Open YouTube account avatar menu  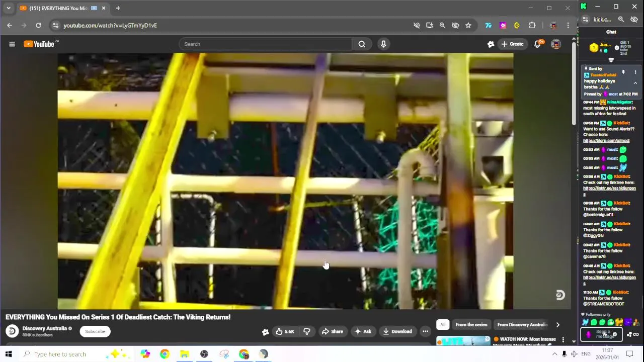pyautogui.click(x=555, y=44)
